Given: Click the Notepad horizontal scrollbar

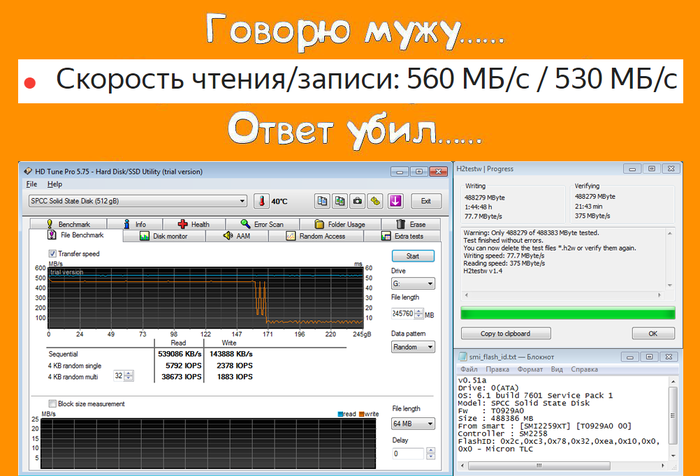Looking at the screenshot, I should [563, 465].
